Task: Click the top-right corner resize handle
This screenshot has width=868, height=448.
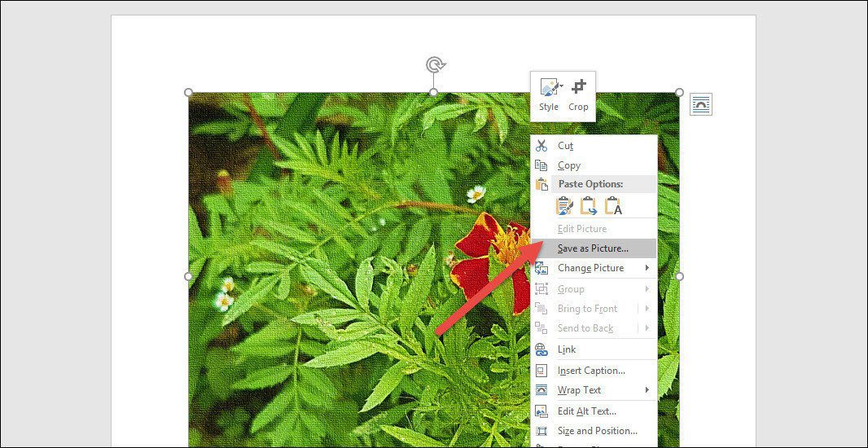Action: (679, 93)
